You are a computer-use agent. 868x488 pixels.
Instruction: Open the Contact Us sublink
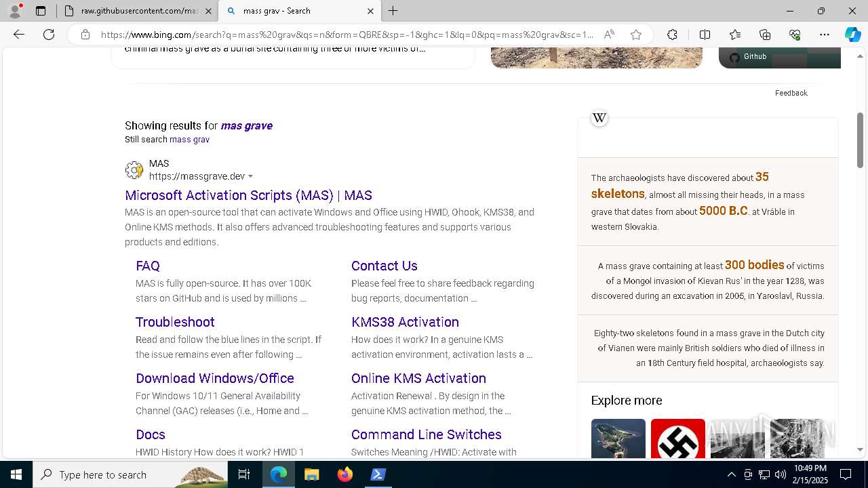coord(384,266)
